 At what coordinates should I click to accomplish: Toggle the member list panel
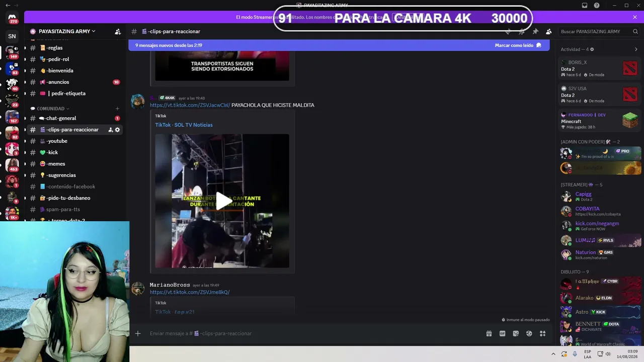pyautogui.click(x=549, y=31)
